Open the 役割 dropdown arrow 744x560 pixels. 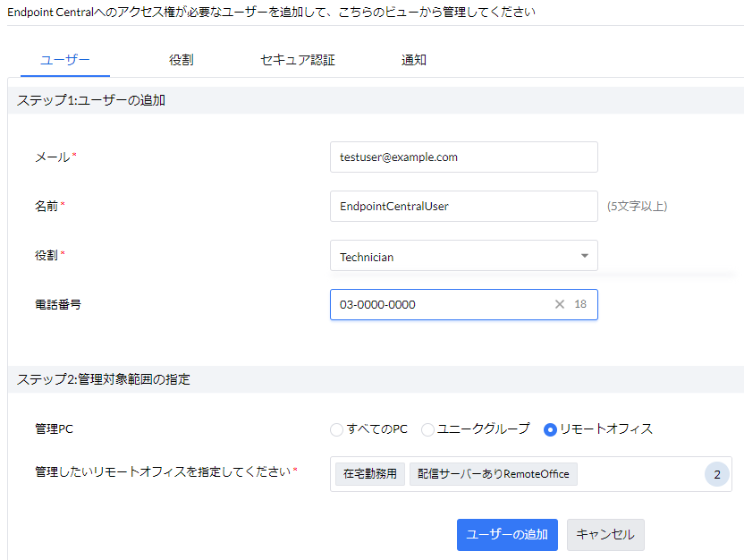coord(585,256)
